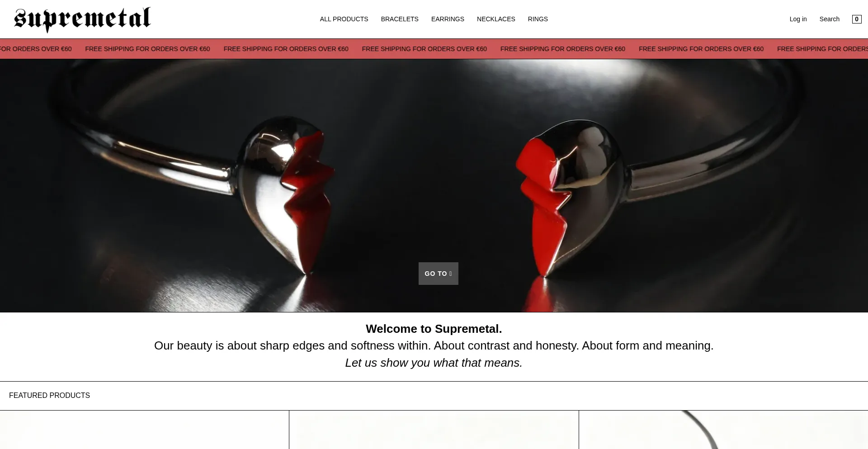Click the Welcome to Supremetal heading
Viewport: 868px width, 449px height.
434,329
